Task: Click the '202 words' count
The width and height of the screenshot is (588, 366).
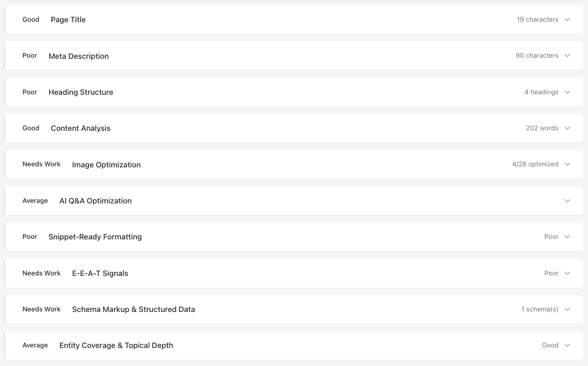Action: coord(543,128)
